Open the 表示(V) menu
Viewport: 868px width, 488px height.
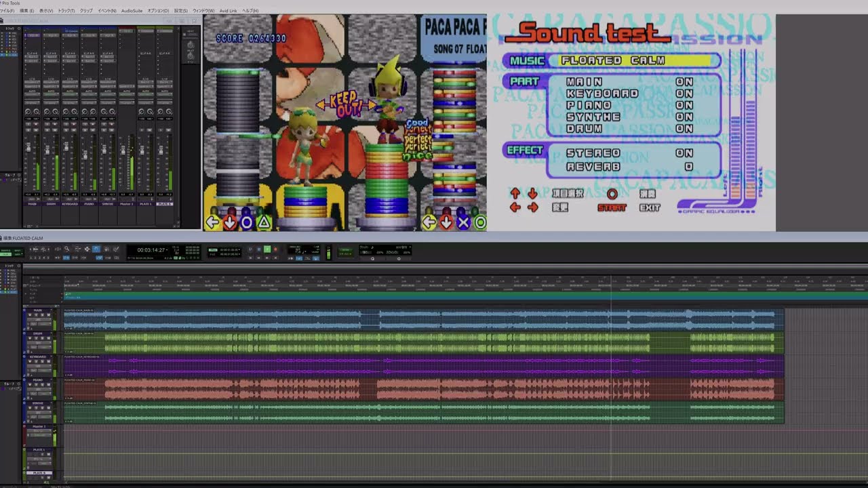click(46, 11)
